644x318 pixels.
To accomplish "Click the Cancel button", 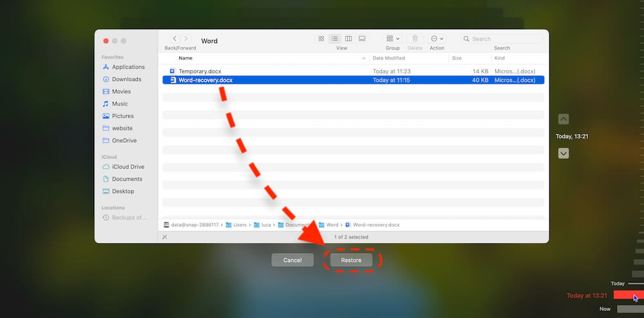I will 292,260.
